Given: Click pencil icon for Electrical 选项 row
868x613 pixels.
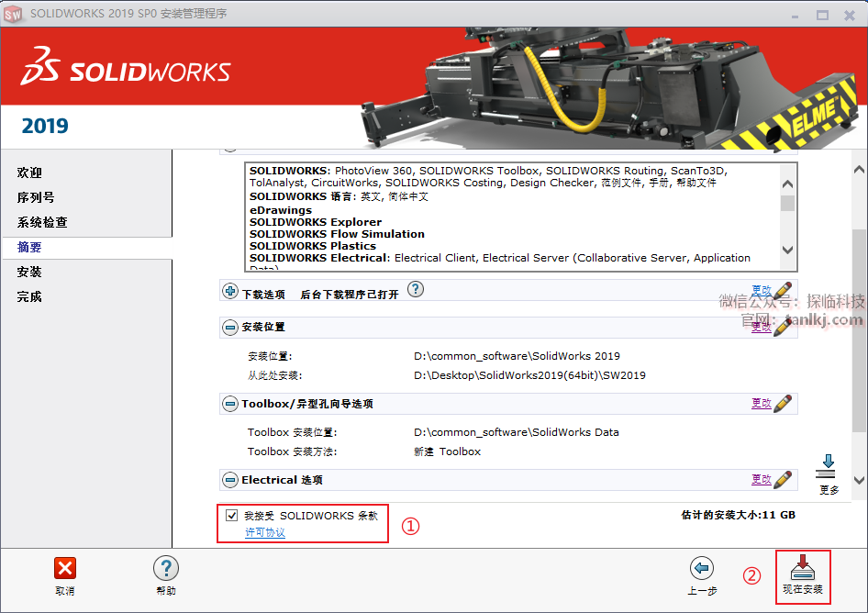Looking at the screenshot, I should [783, 480].
